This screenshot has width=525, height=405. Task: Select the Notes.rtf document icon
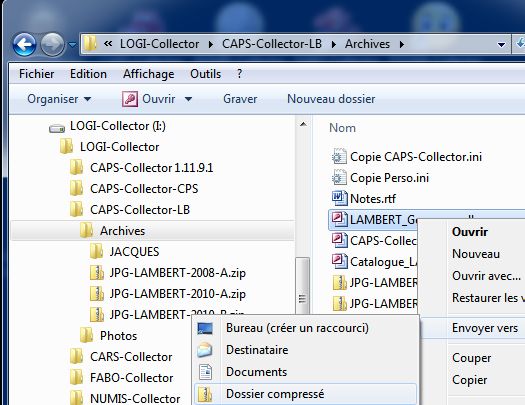coord(340,198)
